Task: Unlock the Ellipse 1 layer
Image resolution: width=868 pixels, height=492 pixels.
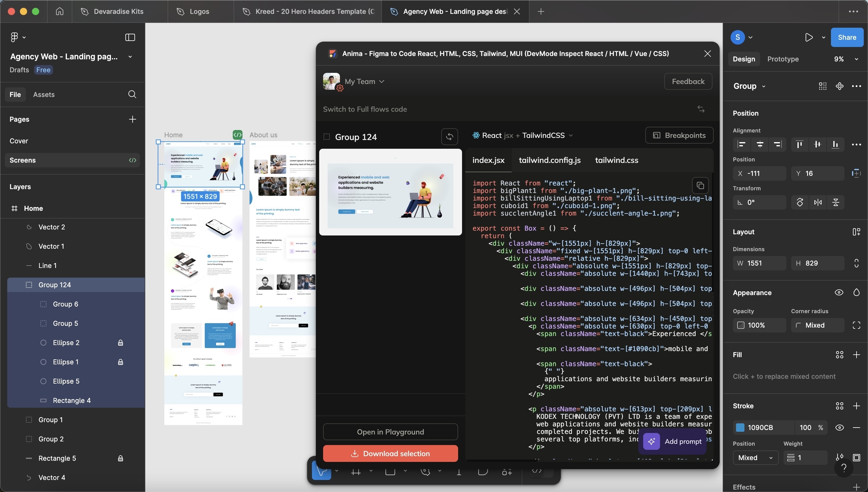Action: [x=120, y=362]
